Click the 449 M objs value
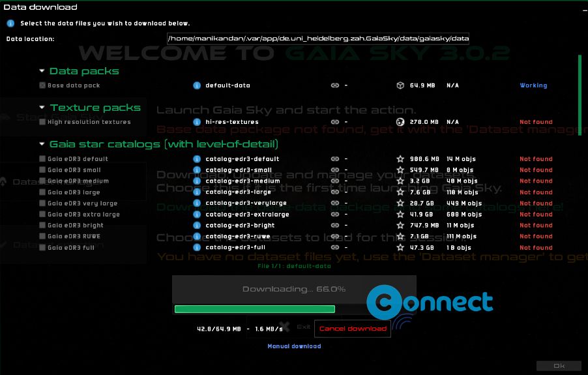 464,203
